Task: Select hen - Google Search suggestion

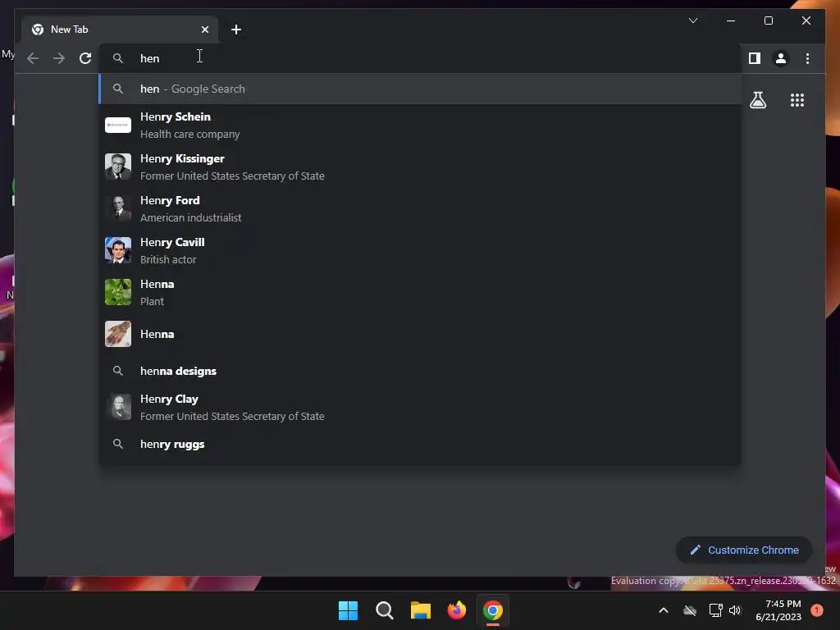Action: pos(421,89)
